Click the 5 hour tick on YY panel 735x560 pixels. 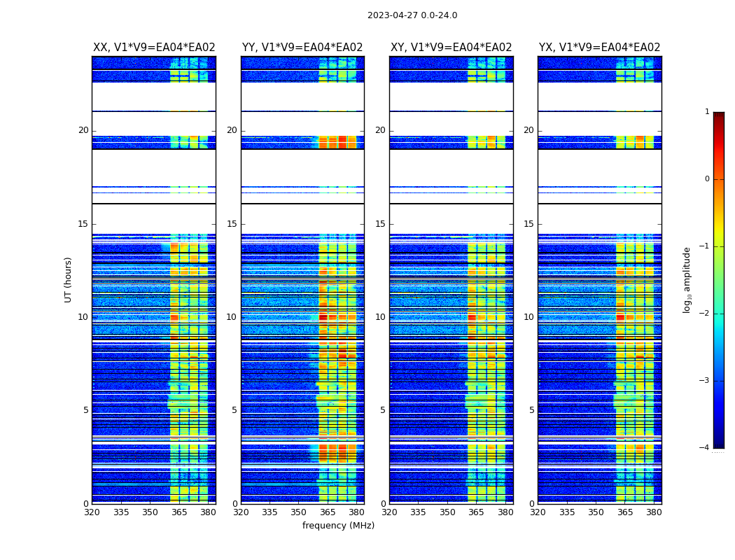pos(234,410)
